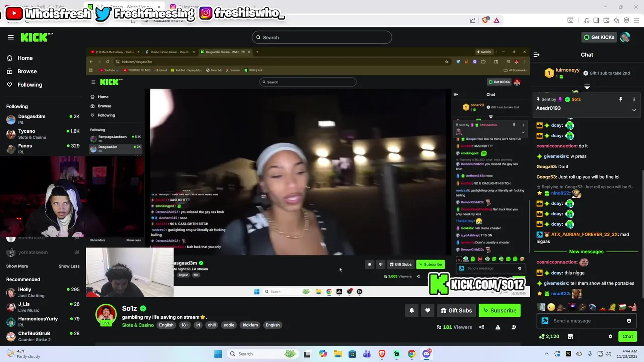
Task: Open Windows Start menu
Action: 218,354
